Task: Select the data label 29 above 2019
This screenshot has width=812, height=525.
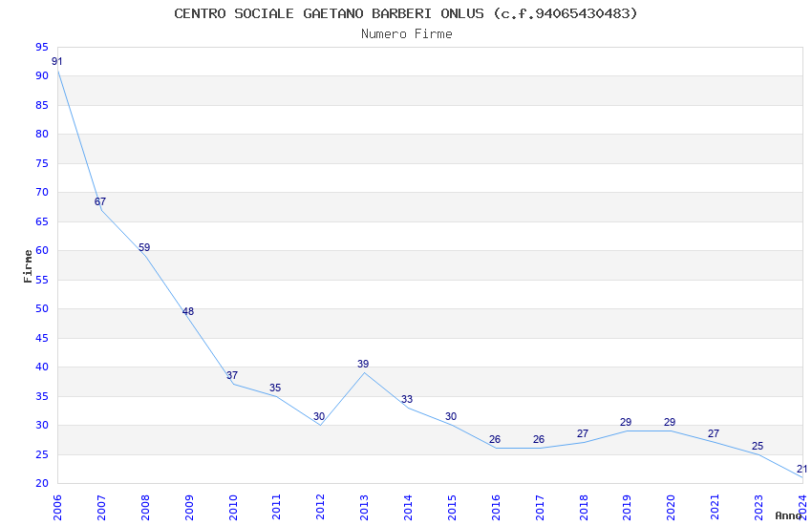Action: click(x=626, y=423)
